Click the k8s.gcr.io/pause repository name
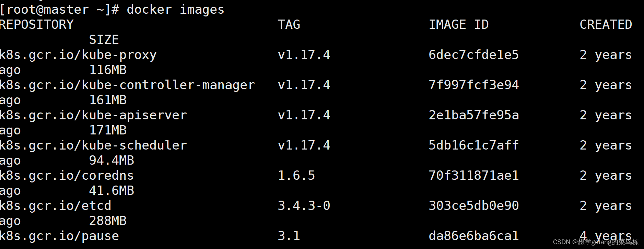This screenshot has height=249, width=644. click(x=59, y=236)
